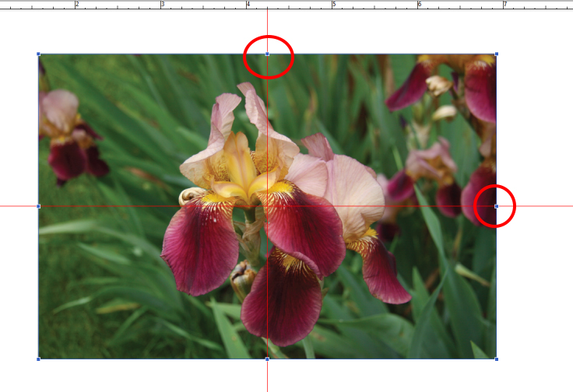573x392 pixels.
Task: Click the 7-inch mark on the horizontal ruler
Action: (504, 5)
